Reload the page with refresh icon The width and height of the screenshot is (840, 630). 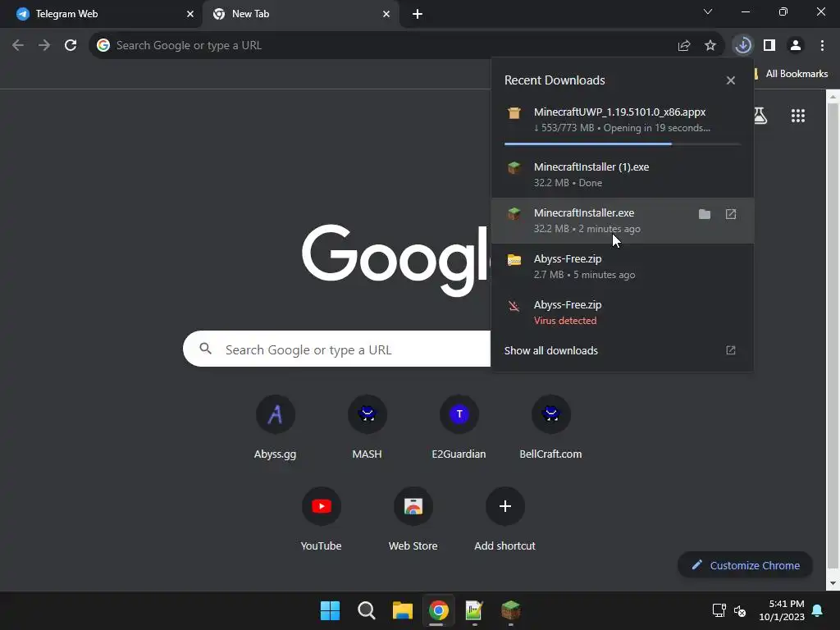(x=71, y=46)
